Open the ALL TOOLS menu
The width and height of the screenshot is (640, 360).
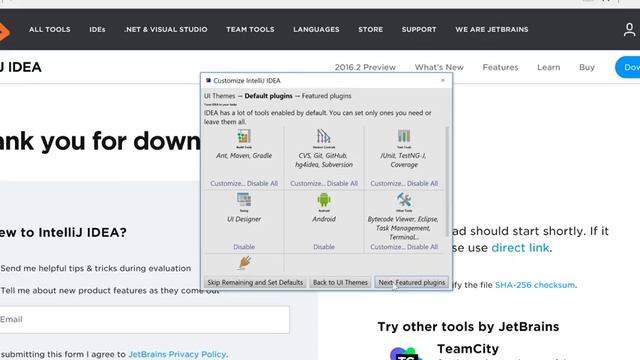point(50,29)
